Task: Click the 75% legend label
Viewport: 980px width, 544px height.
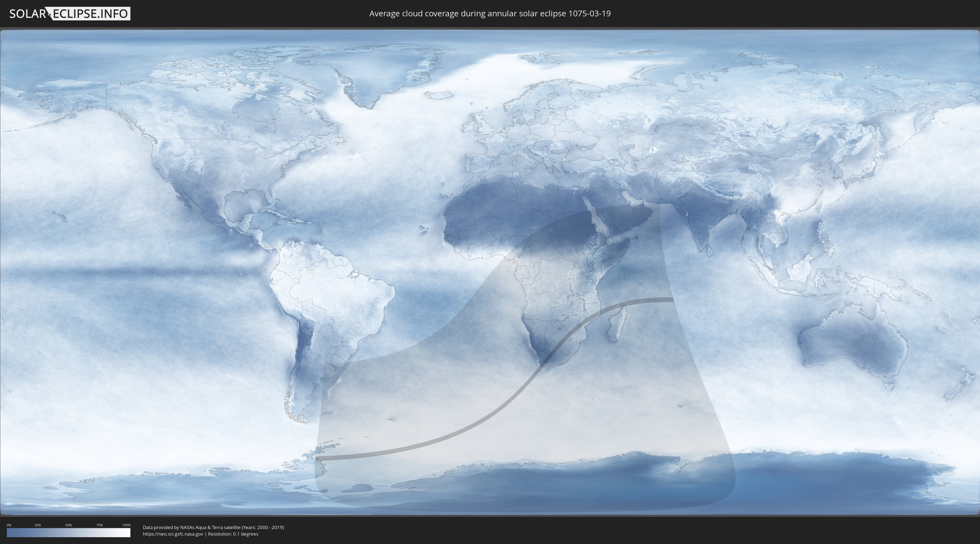Action: 99,525
